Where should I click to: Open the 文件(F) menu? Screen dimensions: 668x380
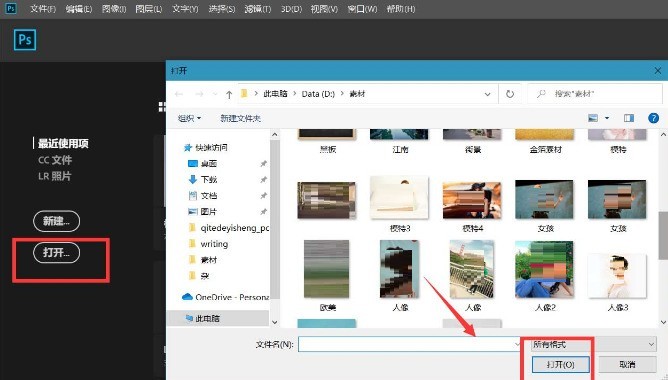pyautogui.click(x=43, y=9)
